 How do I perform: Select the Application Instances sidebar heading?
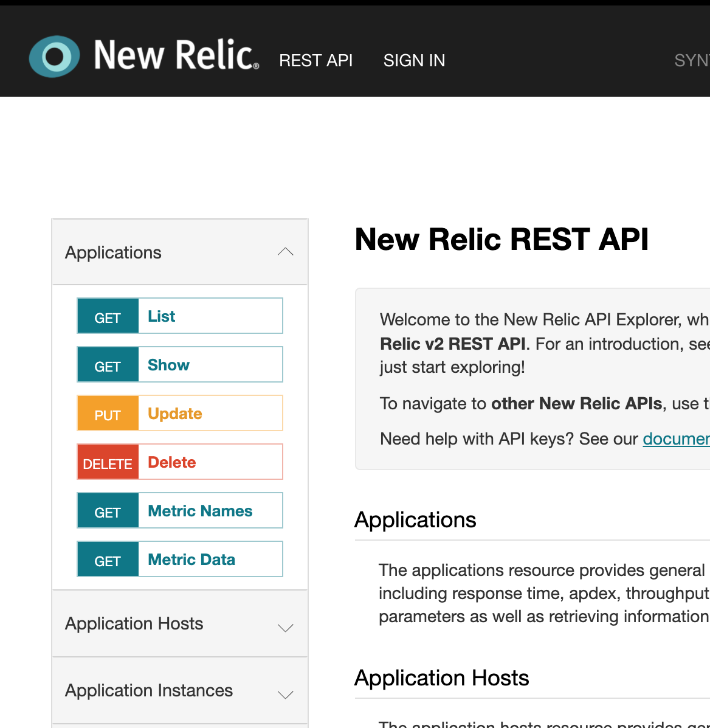tap(148, 690)
